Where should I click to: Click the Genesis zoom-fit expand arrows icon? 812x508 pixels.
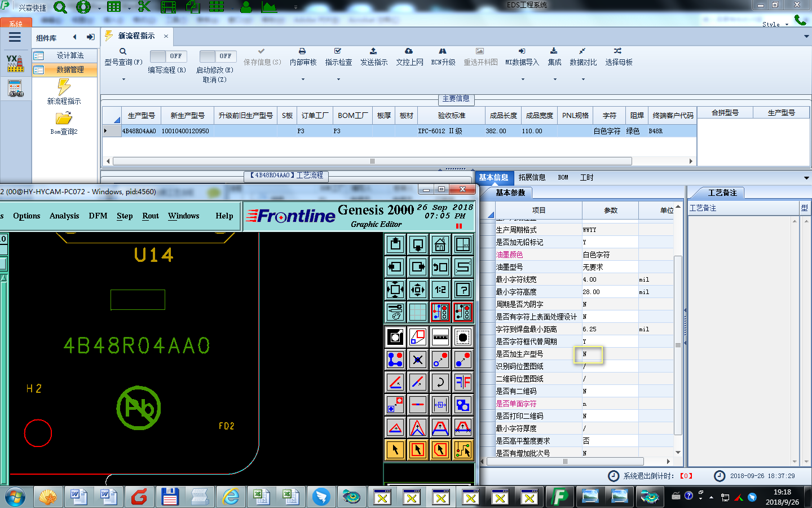[x=395, y=290]
